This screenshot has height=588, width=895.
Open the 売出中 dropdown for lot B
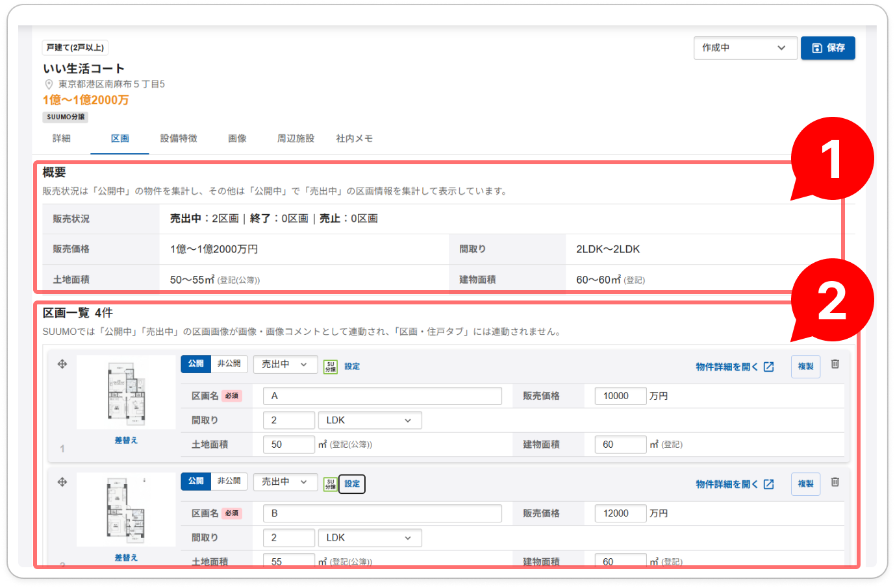click(x=285, y=482)
